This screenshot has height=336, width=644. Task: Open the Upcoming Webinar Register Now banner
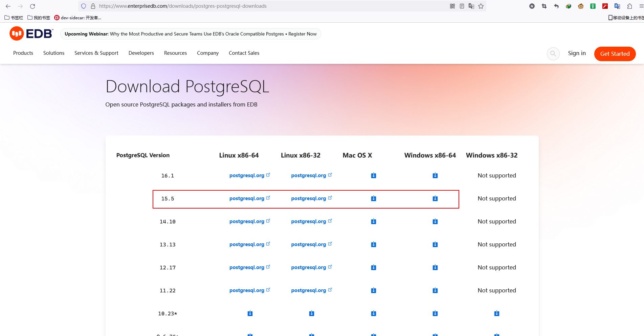(x=191, y=34)
